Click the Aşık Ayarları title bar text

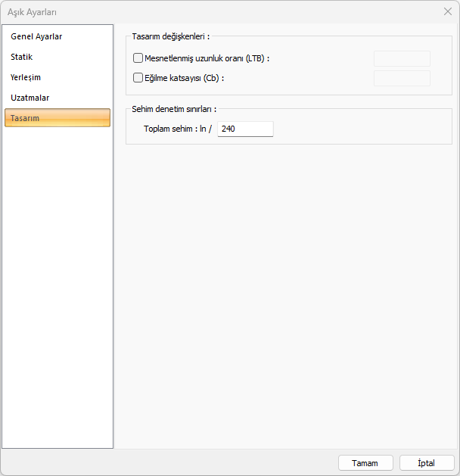tap(32, 12)
